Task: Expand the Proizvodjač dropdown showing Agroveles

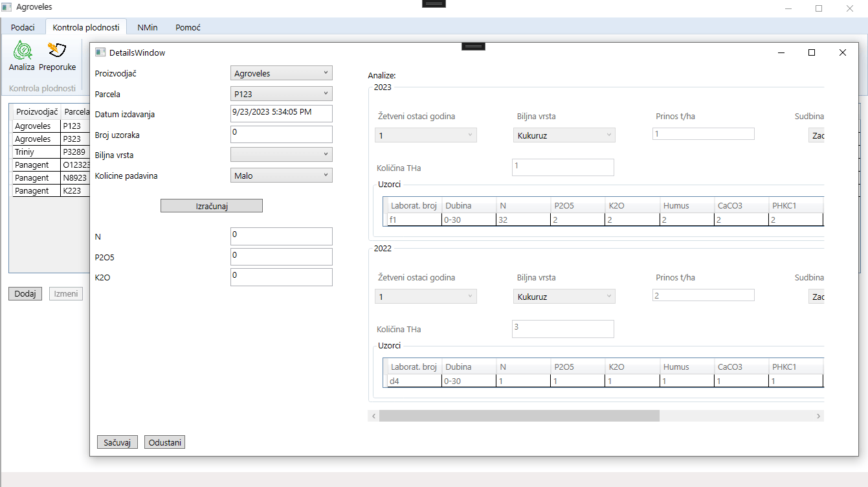Action: [282, 73]
